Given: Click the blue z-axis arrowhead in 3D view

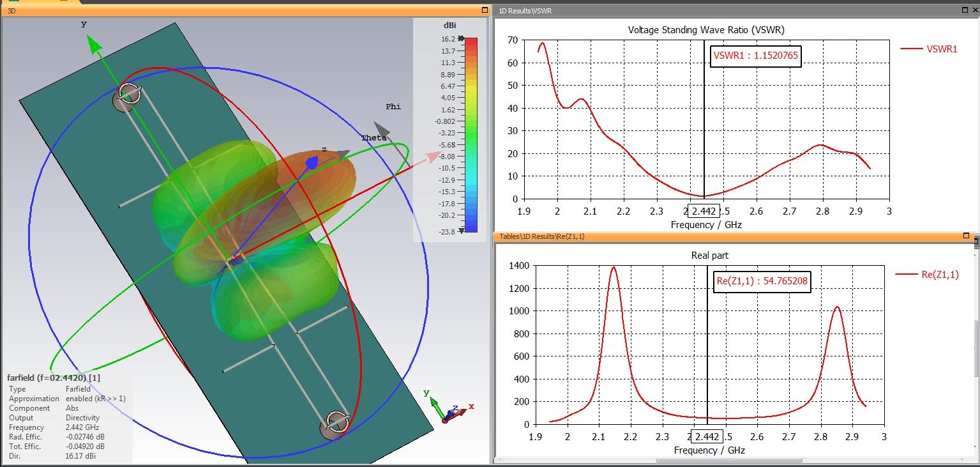Looking at the screenshot, I should point(312,163).
